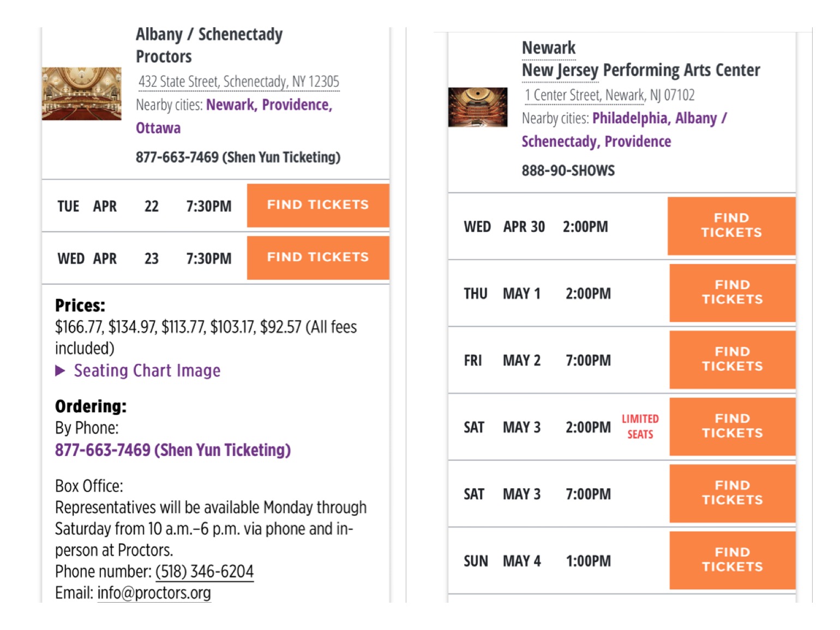Open the 1 Center Street Newark address

(x=609, y=95)
